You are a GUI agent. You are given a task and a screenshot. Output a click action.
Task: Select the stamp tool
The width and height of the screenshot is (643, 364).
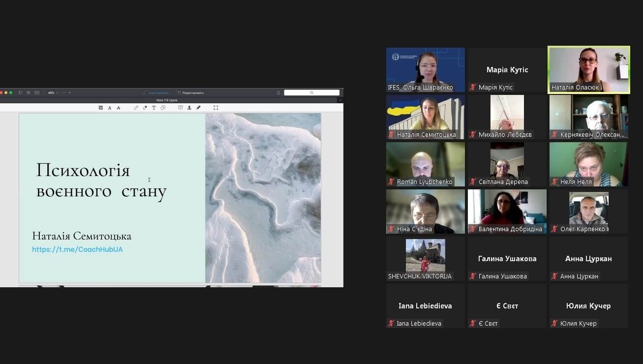pyautogui.click(x=189, y=108)
